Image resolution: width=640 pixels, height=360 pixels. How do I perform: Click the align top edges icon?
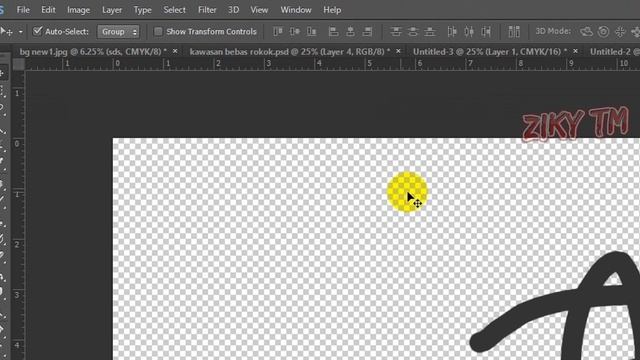pyautogui.click(x=278, y=31)
